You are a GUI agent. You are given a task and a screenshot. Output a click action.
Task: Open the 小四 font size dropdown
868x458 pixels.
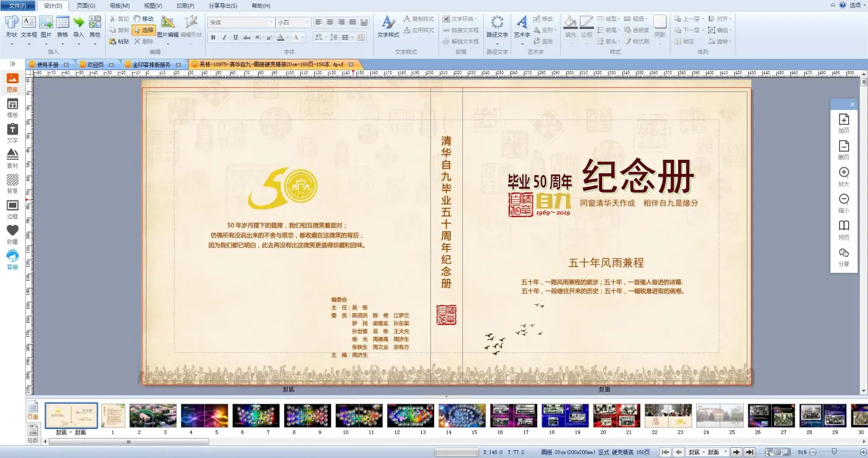(x=307, y=22)
